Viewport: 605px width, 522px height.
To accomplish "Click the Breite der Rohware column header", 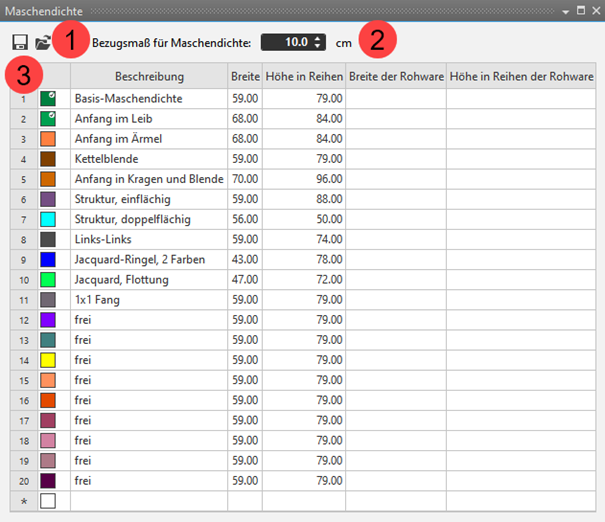I will pyautogui.click(x=396, y=77).
